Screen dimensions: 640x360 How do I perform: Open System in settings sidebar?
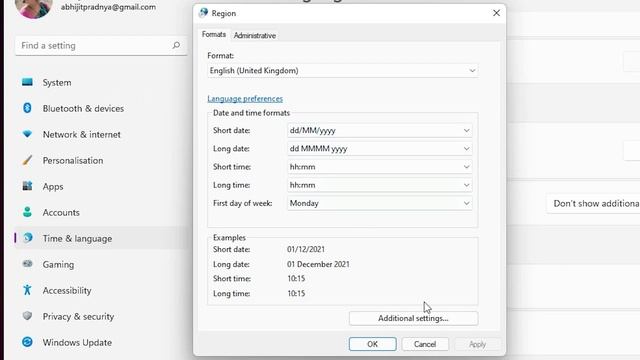click(101, 82)
